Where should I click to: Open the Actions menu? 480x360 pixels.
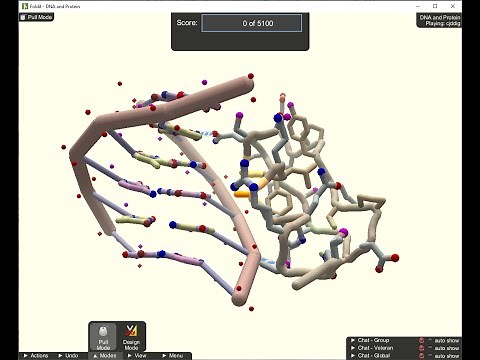tap(36, 356)
